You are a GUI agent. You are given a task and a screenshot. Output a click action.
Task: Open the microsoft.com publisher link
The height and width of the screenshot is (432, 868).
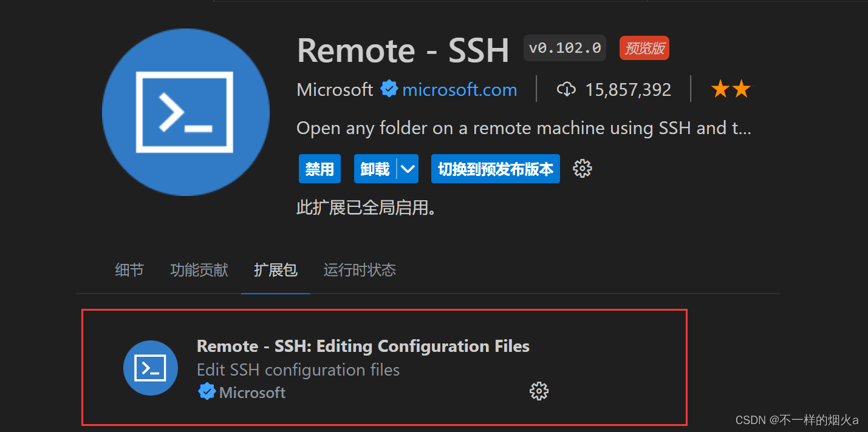click(x=460, y=90)
